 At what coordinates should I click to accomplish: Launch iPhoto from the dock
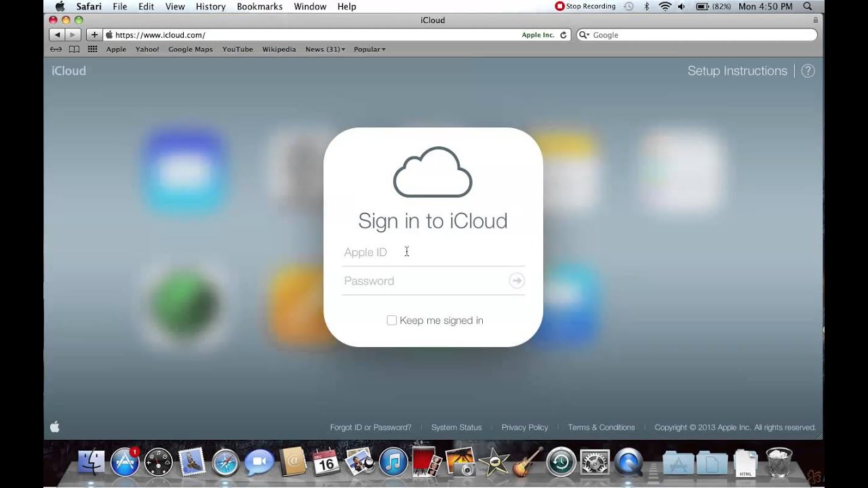pyautogui.click(x=360, y=463)
